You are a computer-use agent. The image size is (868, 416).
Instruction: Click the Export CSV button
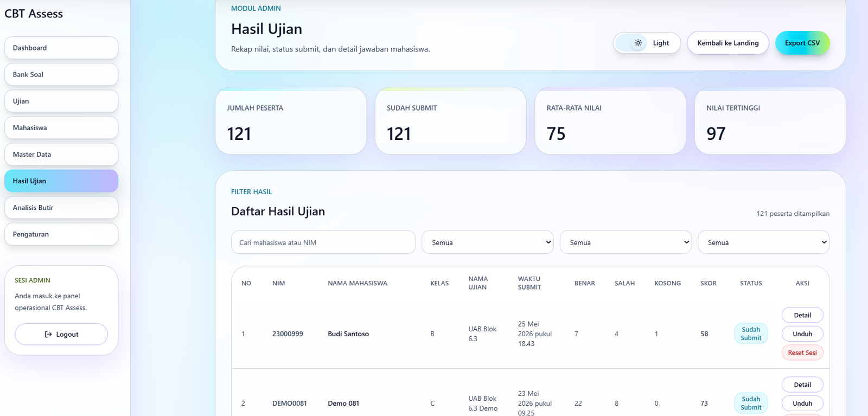coord(802,43)
